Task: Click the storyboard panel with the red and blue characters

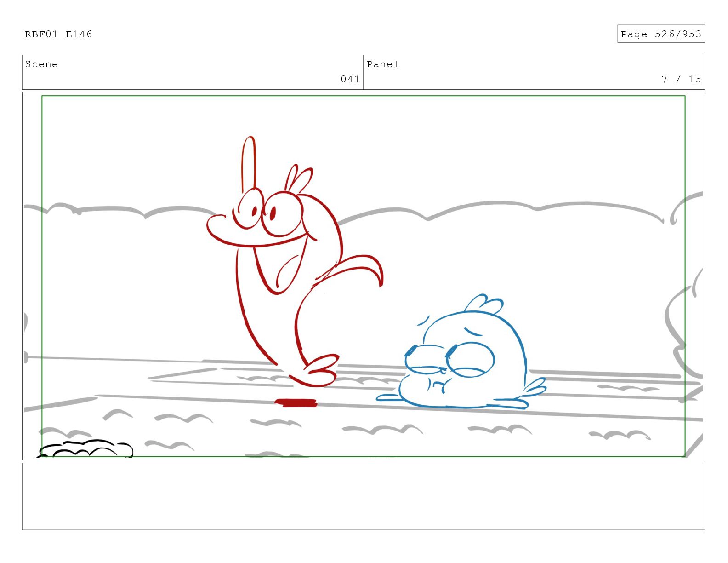Action: [x=363, y=276]
